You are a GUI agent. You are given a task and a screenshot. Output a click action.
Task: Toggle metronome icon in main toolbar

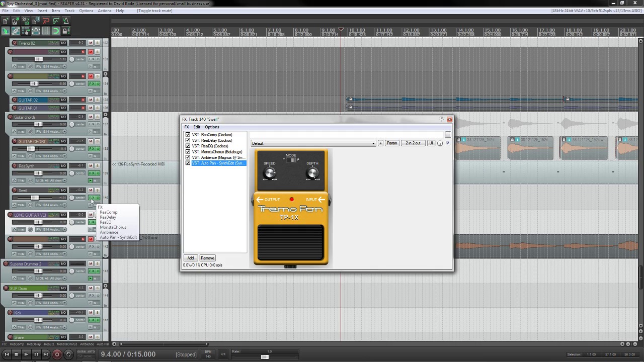click(x=65, y=21)
